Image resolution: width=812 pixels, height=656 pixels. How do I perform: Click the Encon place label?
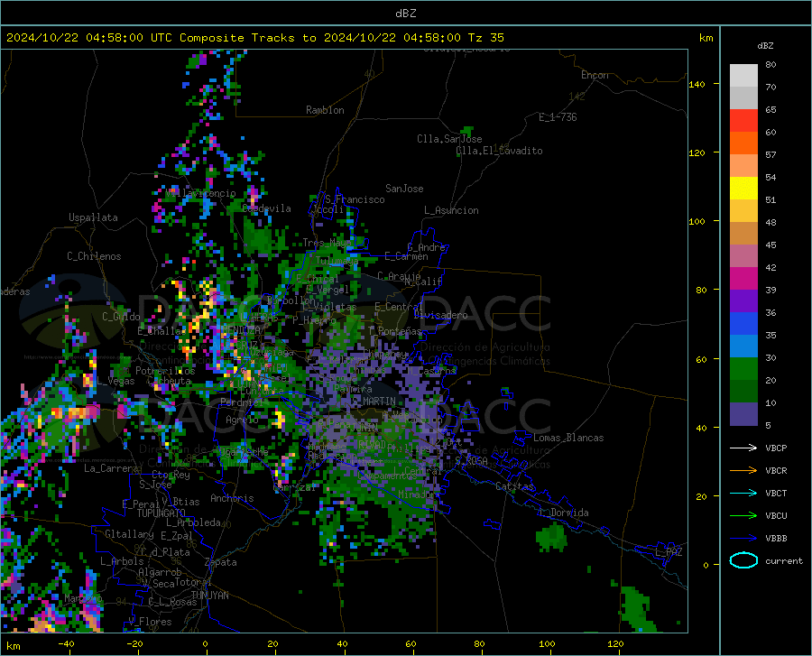595,75
